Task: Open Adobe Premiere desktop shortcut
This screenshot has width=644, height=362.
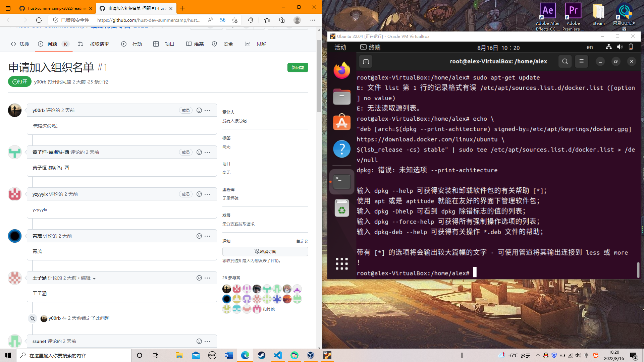Action: click(x=573, y=17)
